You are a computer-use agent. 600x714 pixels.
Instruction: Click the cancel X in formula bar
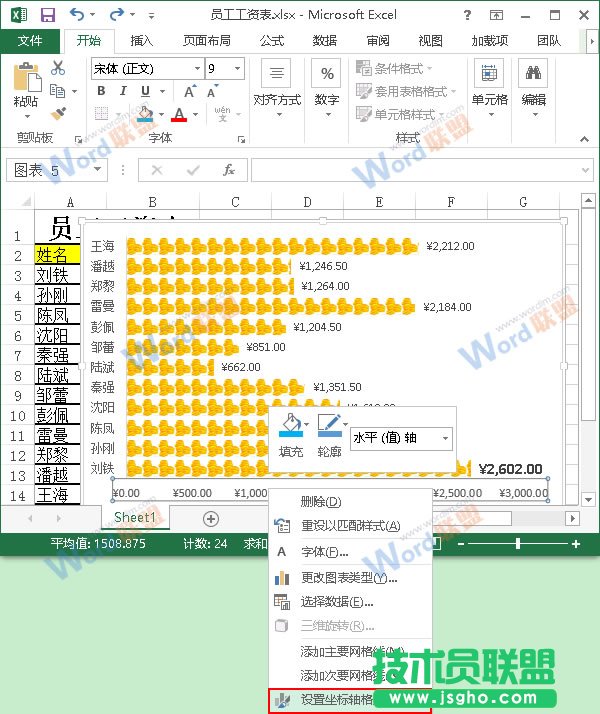tap(157, 170)
